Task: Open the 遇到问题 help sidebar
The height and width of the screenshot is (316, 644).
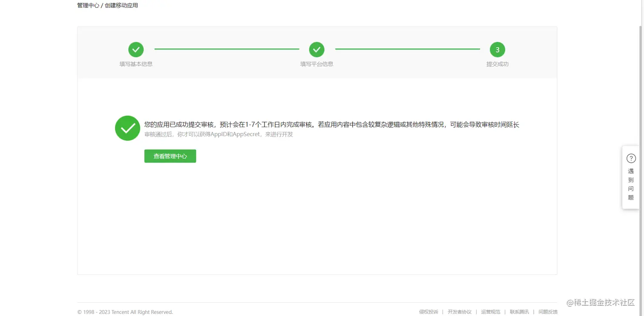Action: (x=631, y=184)
